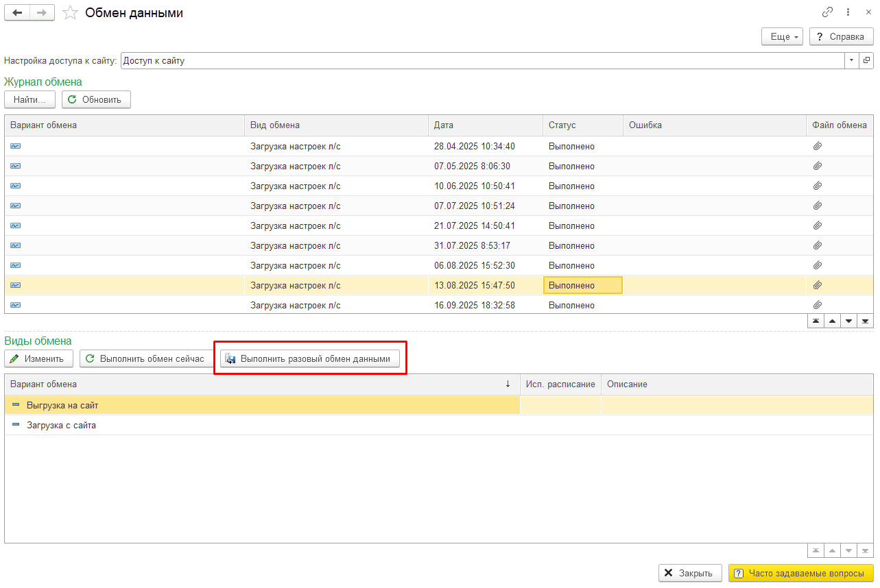The image size is (880, 588).
Task: Click the forward navigation arrow
Action: (x=42, y=13)
